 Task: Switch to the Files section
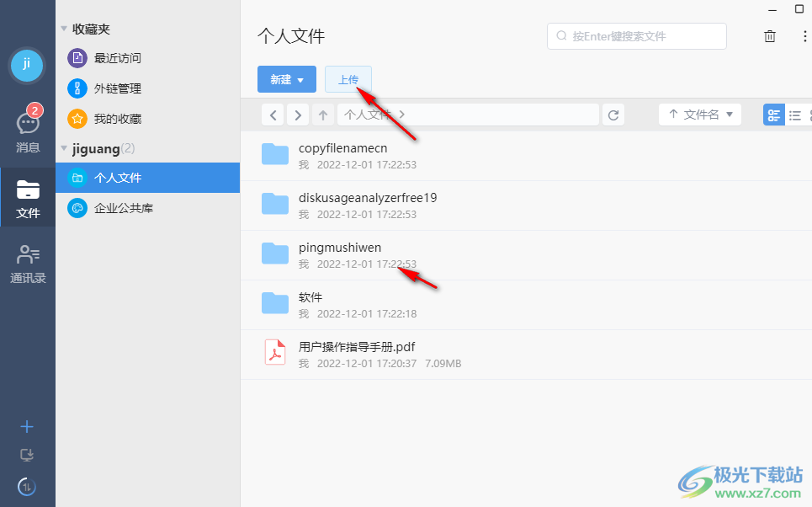coord(28,198)
